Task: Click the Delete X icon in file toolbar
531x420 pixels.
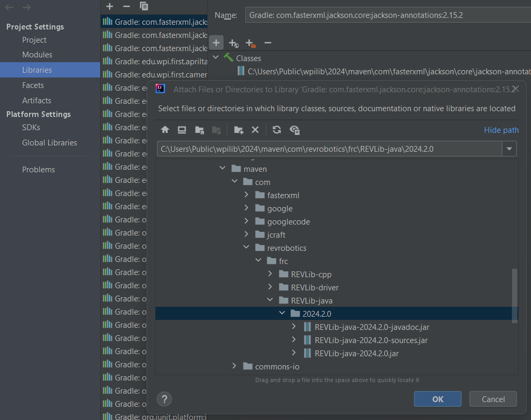Action: click(255, 130)
